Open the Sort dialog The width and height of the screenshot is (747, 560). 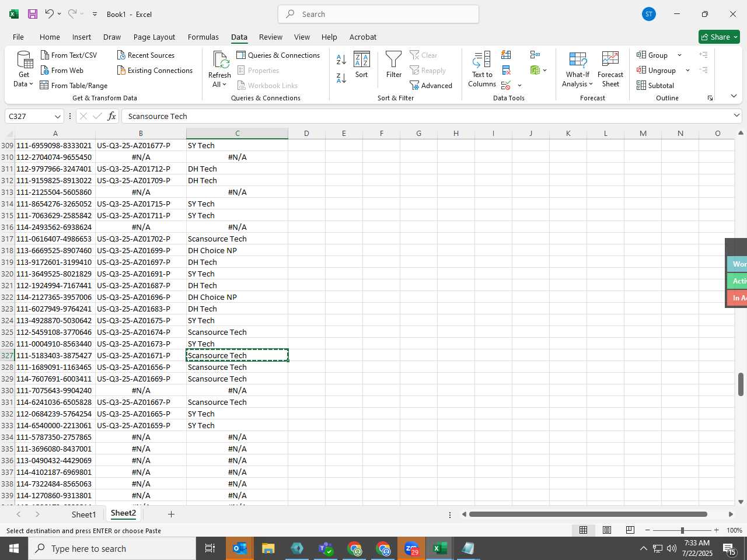(362, 65)
